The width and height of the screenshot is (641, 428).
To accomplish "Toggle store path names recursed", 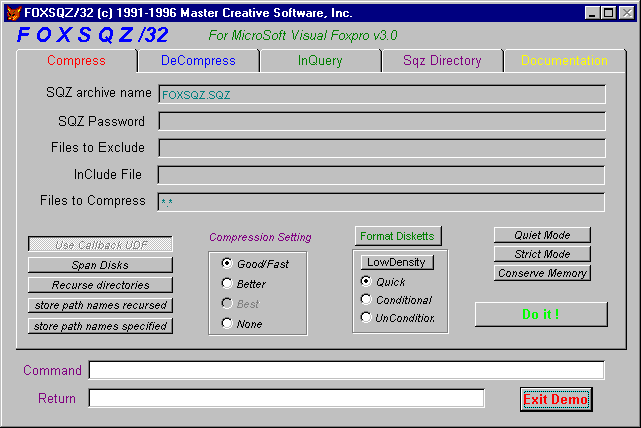I will point(101,305).
